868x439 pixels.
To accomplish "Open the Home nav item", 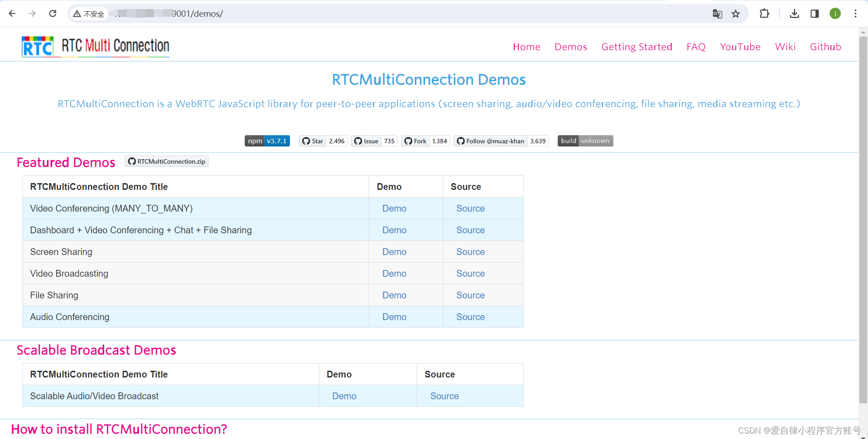I will coord(526,47).
